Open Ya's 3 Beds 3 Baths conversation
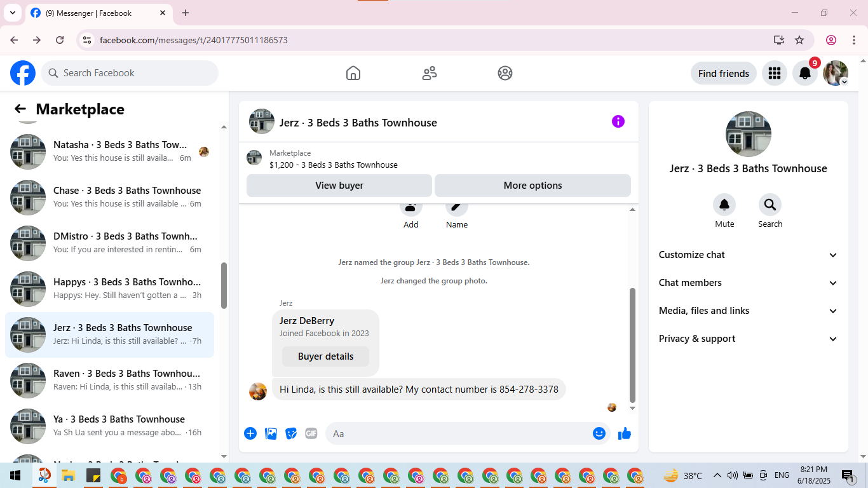The height and width of the screenshot is (488, 868). (109, 426)
